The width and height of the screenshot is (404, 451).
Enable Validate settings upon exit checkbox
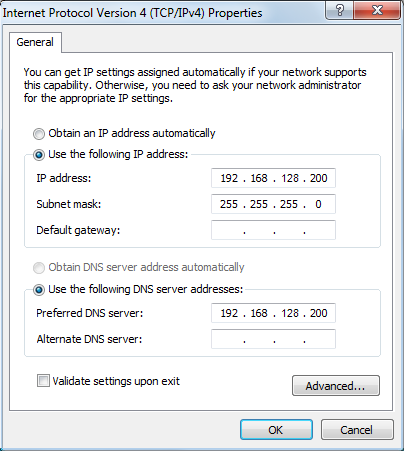click(43, 381)
